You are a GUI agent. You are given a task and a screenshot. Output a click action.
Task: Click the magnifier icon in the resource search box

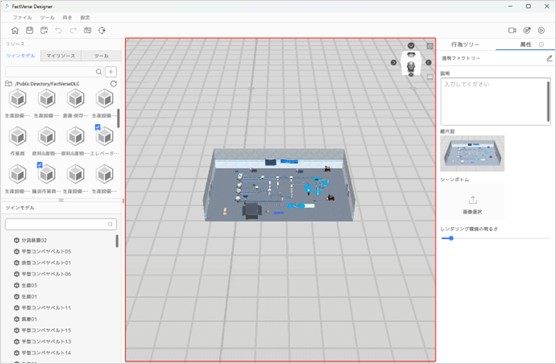[99, 72]
